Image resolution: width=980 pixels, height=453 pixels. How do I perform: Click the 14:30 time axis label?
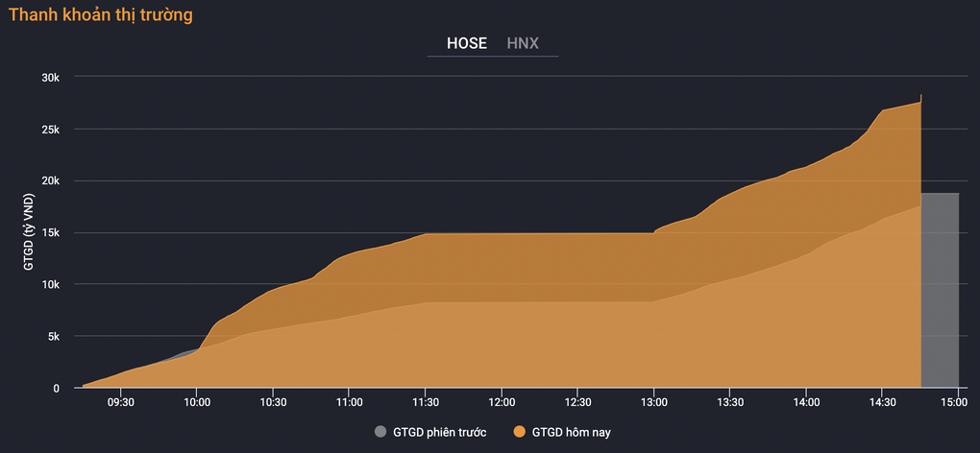[882, 402]
